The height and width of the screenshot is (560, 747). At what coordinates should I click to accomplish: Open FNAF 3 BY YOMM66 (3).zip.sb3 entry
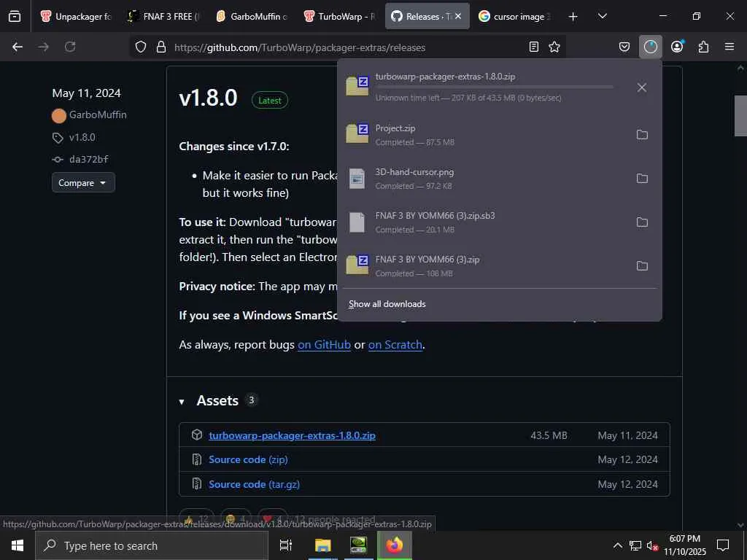484,222
